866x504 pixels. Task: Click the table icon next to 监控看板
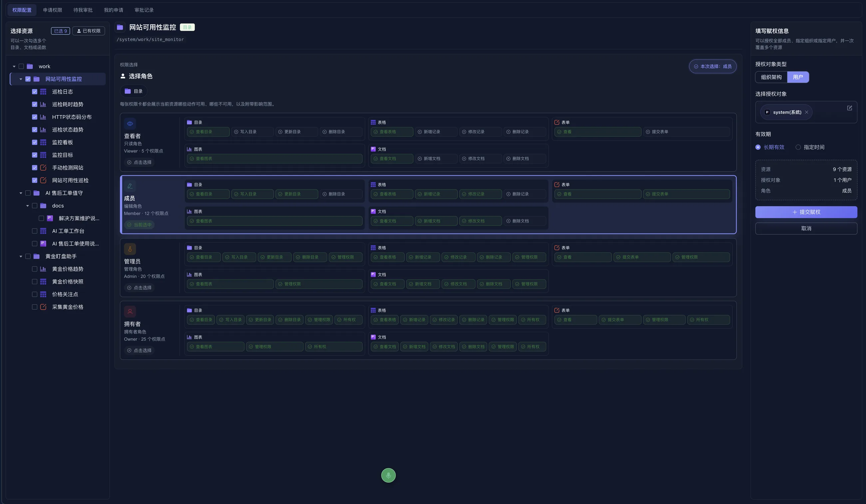click(43, 142)
